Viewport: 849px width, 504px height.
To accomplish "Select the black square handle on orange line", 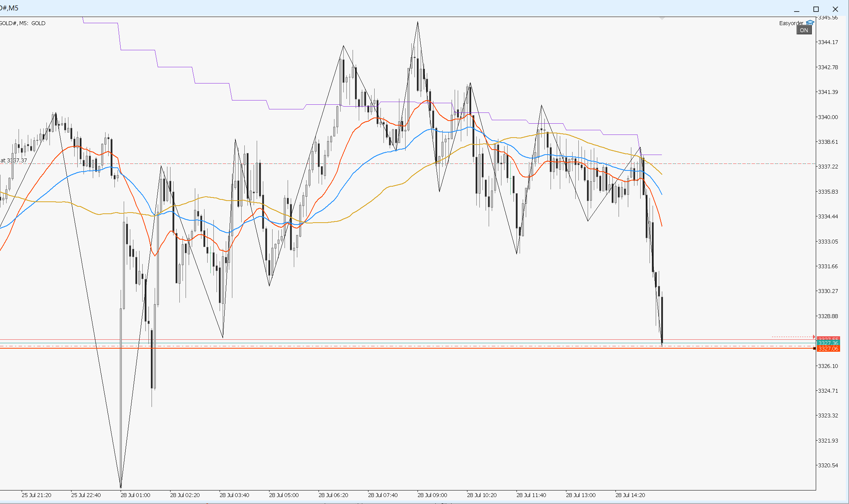I will click(x=814, y=349).
